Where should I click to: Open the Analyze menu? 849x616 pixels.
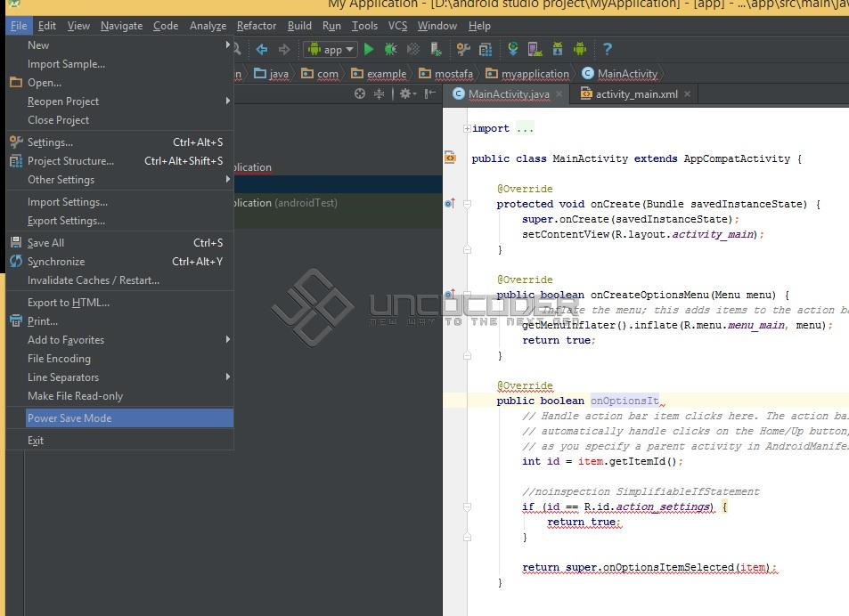point(208,26)
